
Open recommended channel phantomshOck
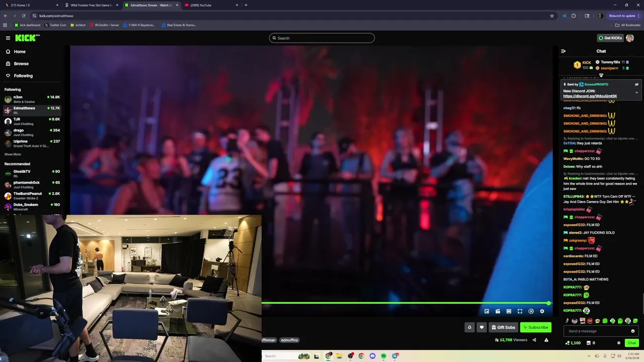pyautogui.click(x=32, y=185)
